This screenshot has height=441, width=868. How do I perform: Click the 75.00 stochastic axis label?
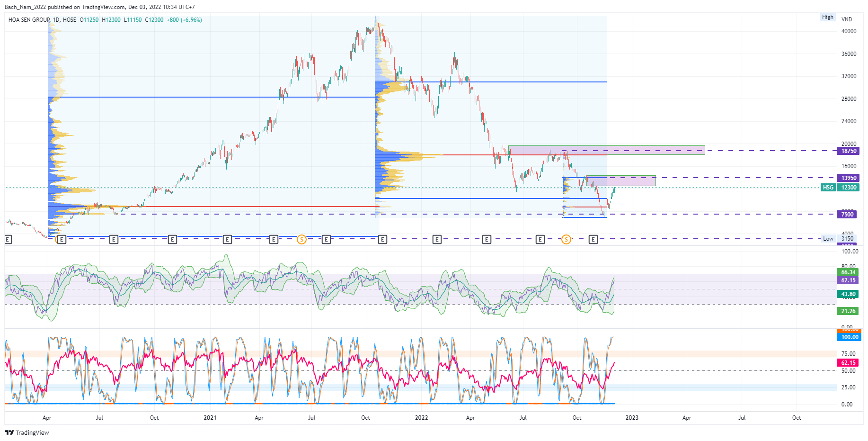[x=848, y=354]
